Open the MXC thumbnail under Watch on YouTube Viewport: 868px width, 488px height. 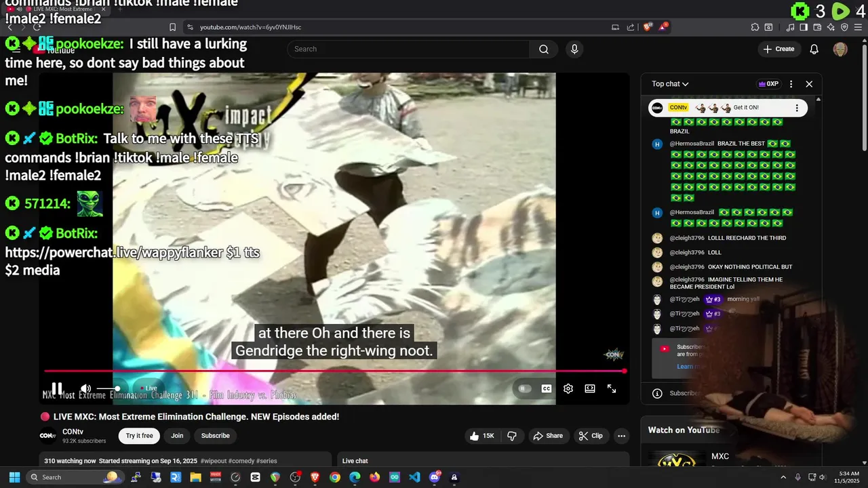click(x=676, y=460)
